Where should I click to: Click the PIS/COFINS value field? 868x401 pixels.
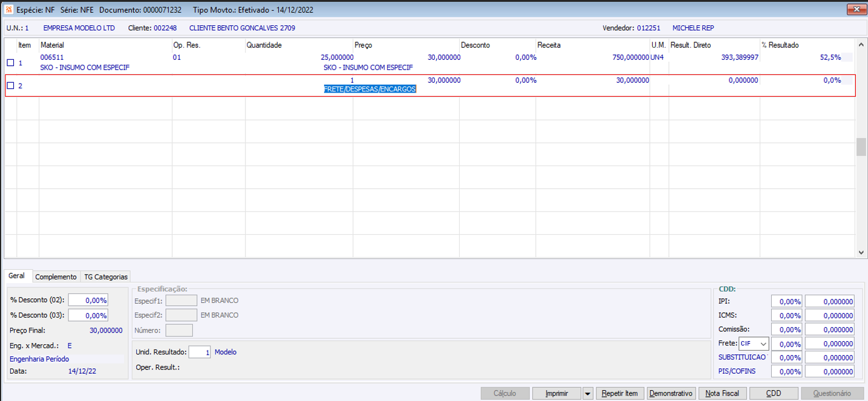click(829, 371)
